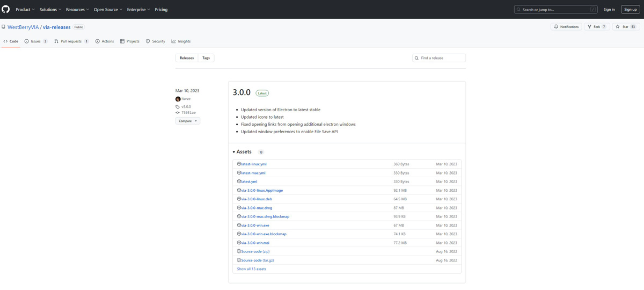Viewport: 644px width, 290px height.
Task: Focus the Find a release field
Action: coord(439,58)
